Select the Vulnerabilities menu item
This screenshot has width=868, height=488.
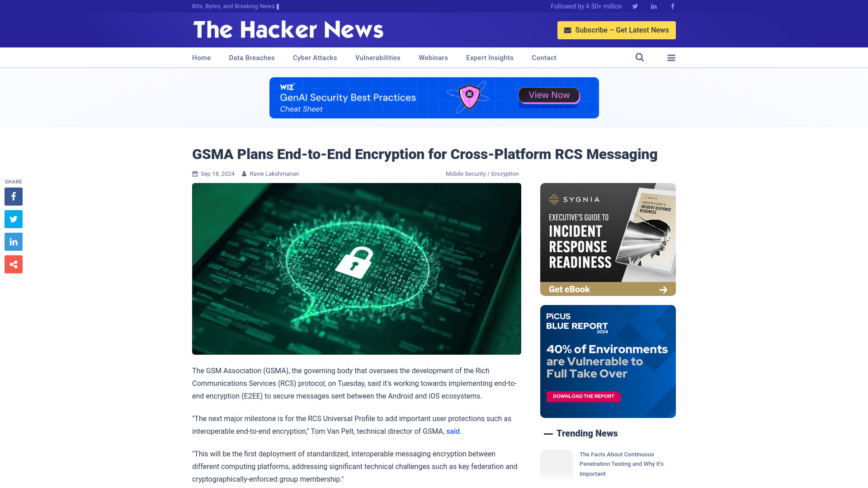378,57
